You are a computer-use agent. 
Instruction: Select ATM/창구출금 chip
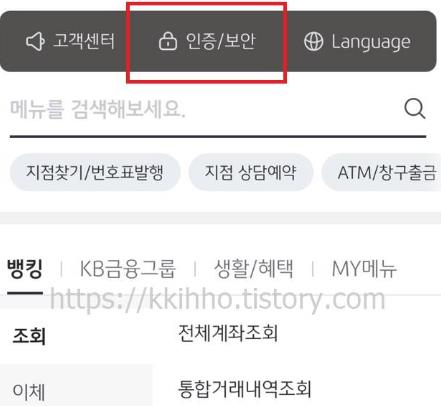381,172
